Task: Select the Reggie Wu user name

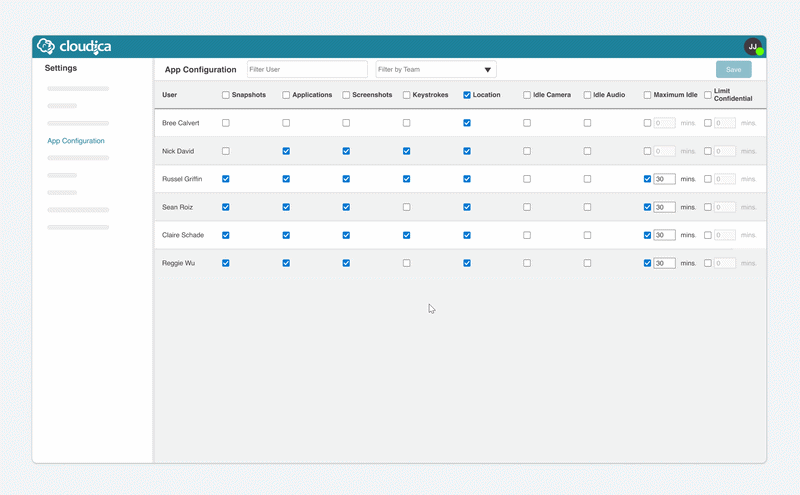Action: pos(179,263)
